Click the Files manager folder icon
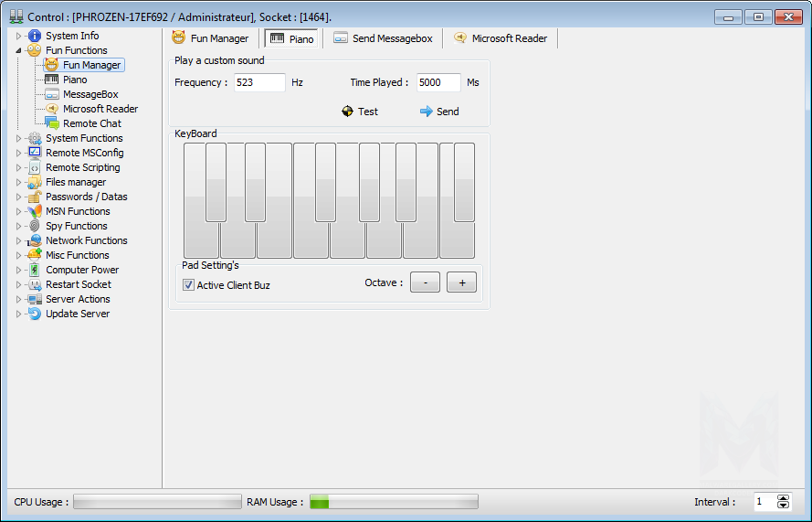This screenshot has height=522, width=812. (35, 182)
